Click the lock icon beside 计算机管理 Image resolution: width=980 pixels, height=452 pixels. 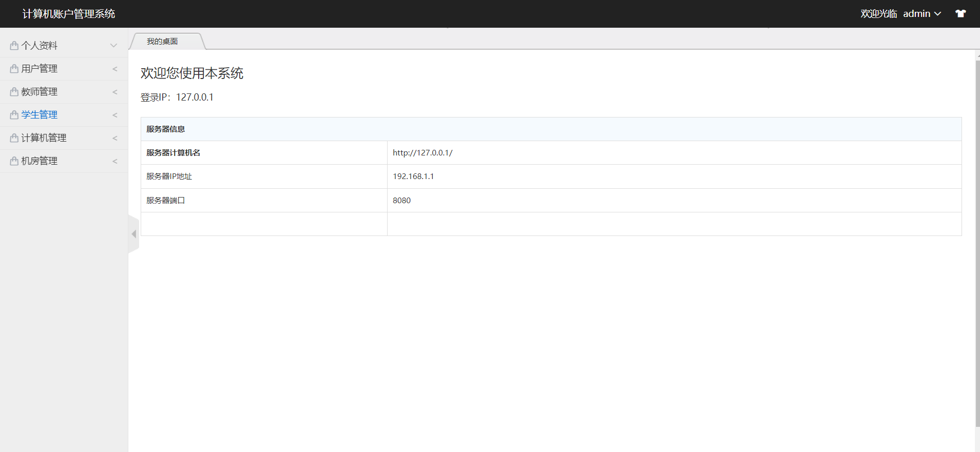[x=14, y=138]
